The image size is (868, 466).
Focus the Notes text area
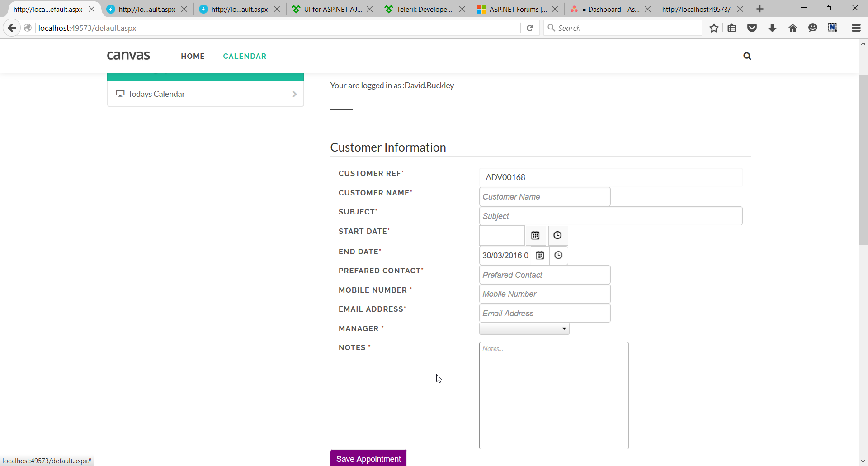tap(553, 395)
